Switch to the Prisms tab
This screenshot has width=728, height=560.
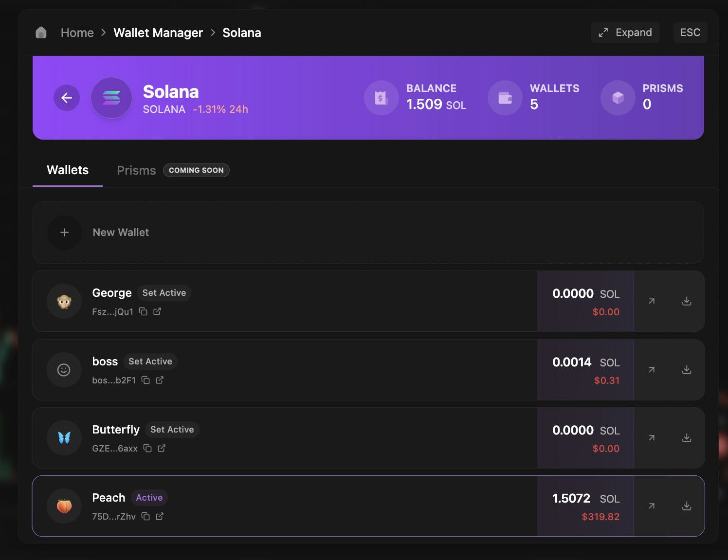(136, 170)
